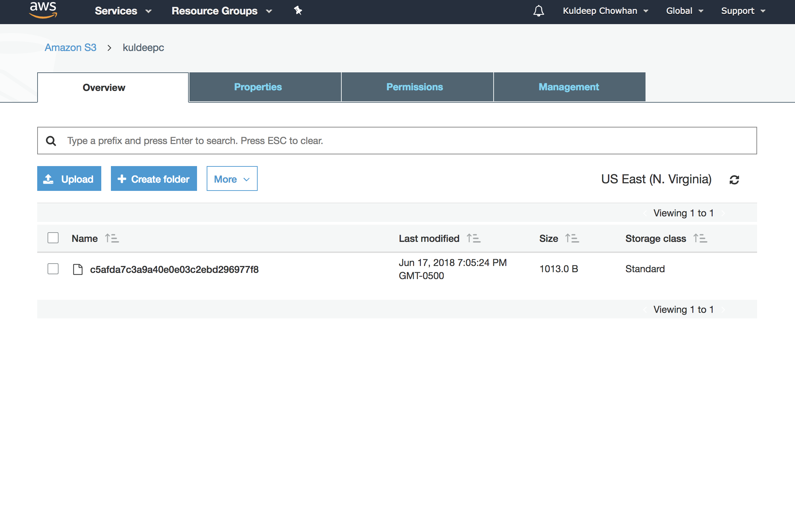Screen dimensions: 795x532
Task: Click the 'kuldeepc' breadcrumb bucket name
Action: (x=143, y=48)
